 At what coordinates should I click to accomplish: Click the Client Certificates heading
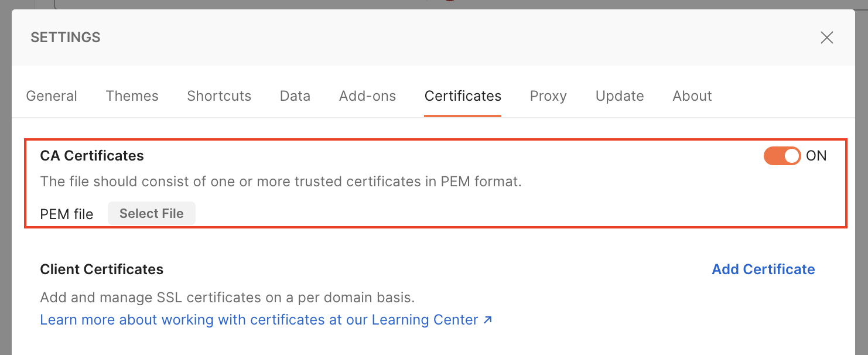101,269
